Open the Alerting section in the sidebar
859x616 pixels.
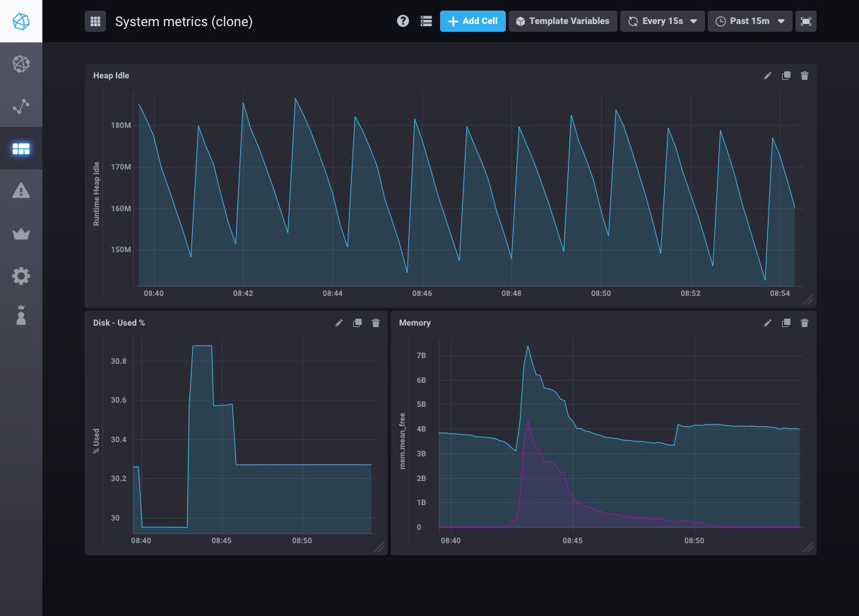21,190
